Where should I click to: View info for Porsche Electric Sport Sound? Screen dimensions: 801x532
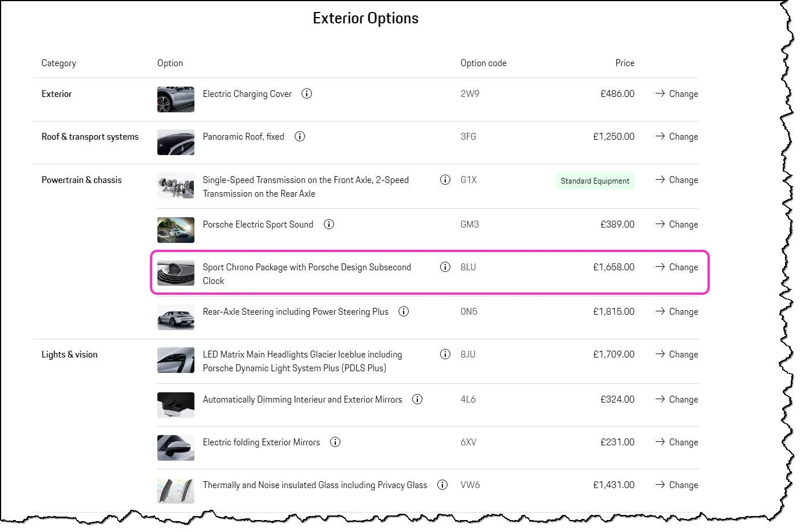329,224
